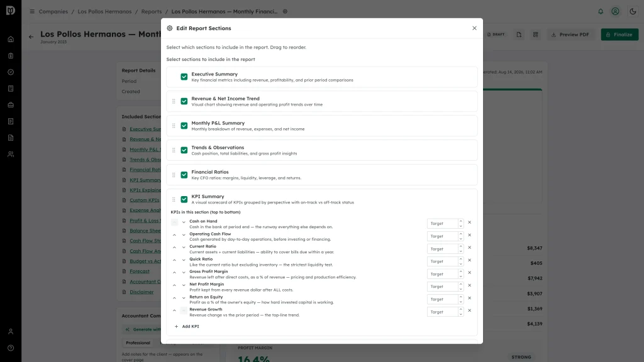Viewport: 644px width, 362px height.
Task: Remove Net Profit Margin KPI
Action: [469, 285]
